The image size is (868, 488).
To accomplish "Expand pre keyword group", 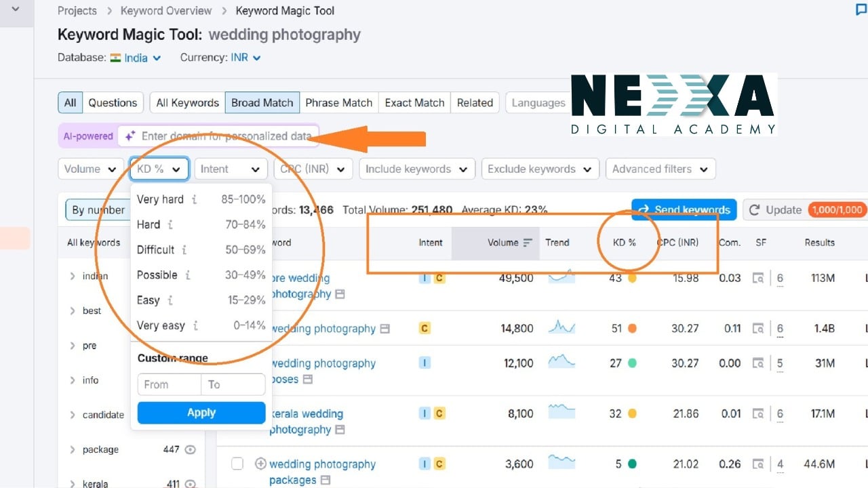I will tap(73, 346).
